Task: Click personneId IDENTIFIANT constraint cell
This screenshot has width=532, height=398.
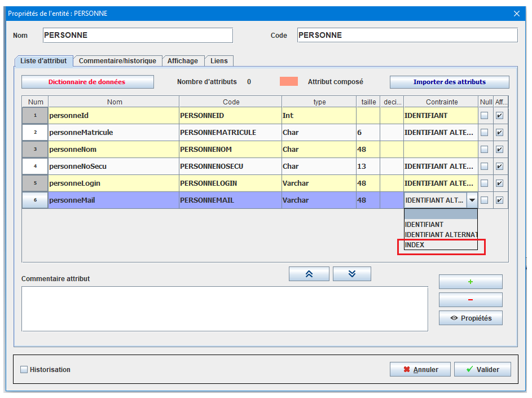Action: click(441, 116)
